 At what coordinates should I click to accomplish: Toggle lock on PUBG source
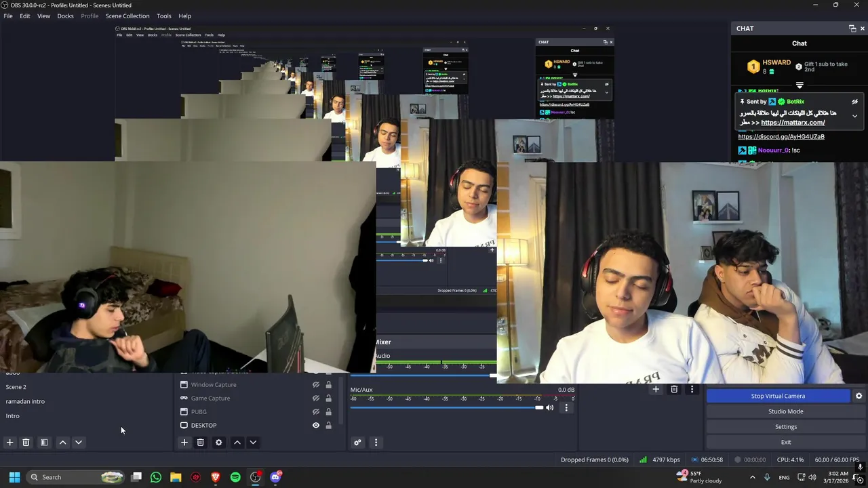pyautogui.click(x=328, y=411)
